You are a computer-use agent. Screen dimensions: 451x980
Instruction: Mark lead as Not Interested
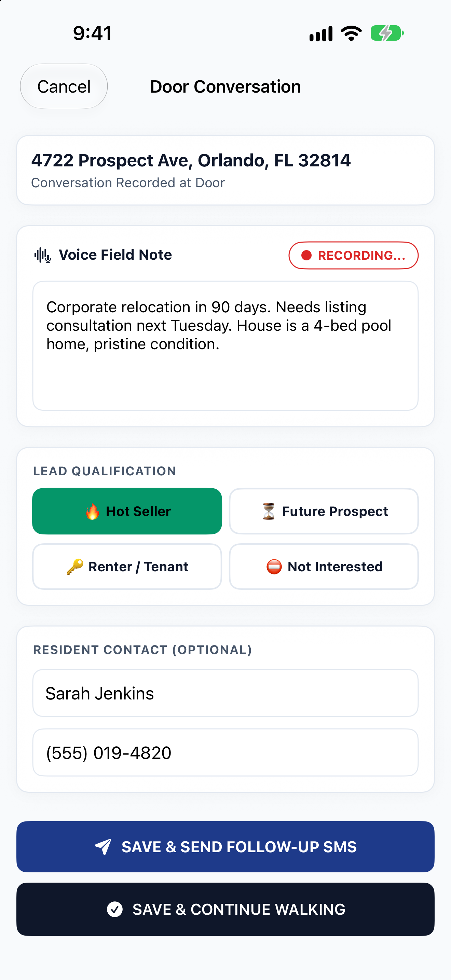(324, 567)
